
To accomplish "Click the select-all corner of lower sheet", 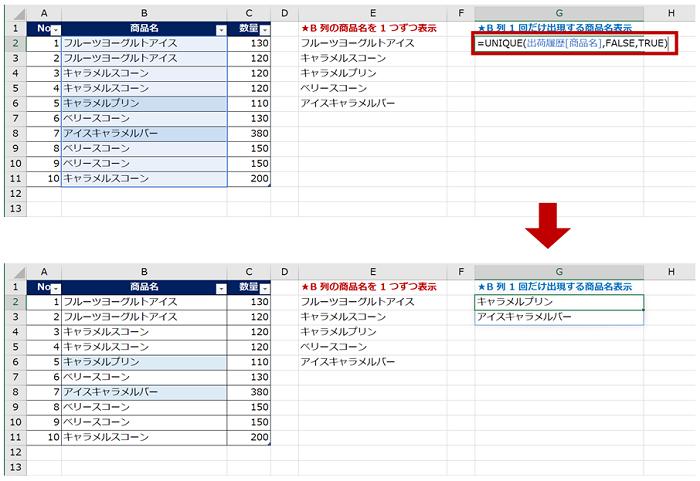I will coord(15,271).
